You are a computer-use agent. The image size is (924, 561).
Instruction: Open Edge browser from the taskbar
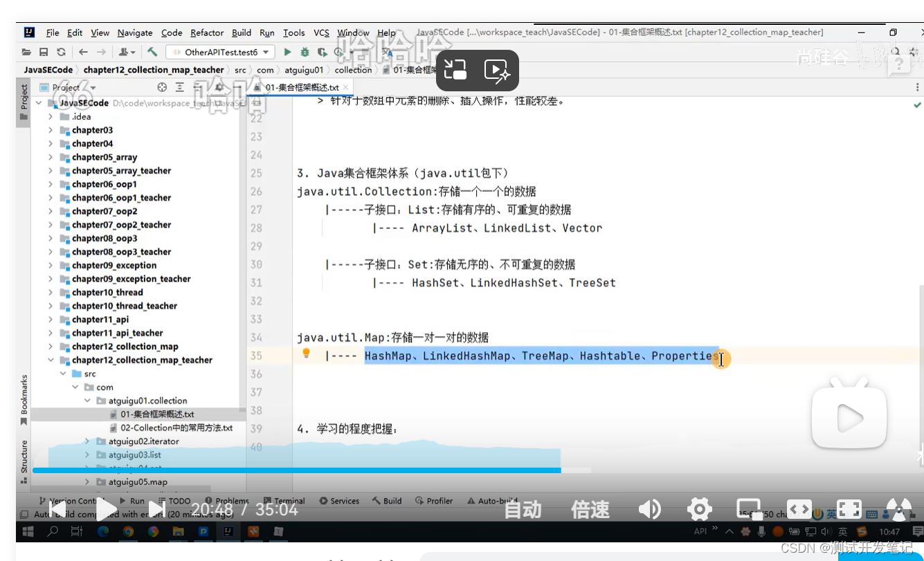click(x=103, y=532)
